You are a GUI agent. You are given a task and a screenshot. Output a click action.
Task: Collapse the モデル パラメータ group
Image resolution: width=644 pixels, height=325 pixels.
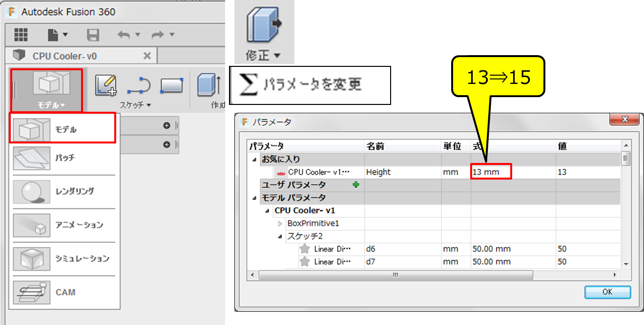point(254,198)
